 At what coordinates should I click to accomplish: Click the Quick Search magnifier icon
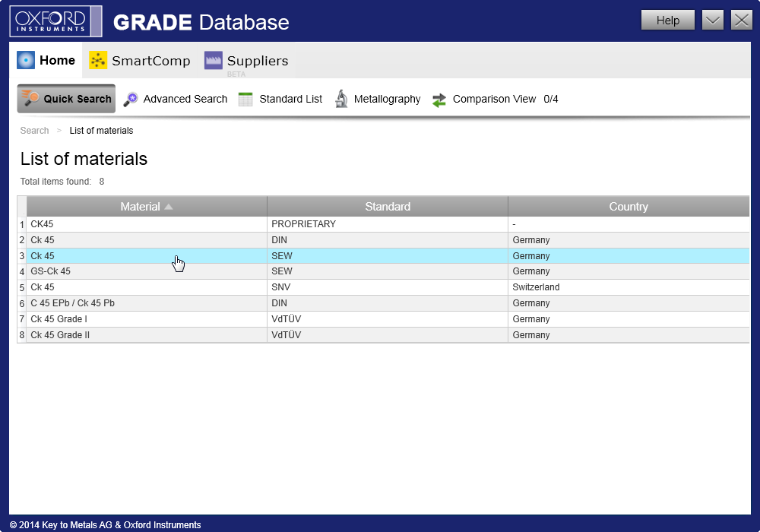tap(30, 98)
